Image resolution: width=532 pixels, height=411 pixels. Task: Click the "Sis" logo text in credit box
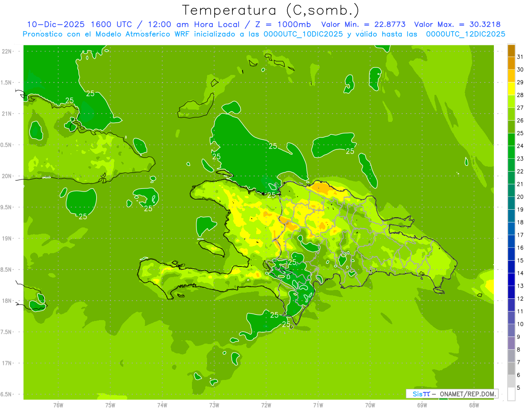pos(417,394)
